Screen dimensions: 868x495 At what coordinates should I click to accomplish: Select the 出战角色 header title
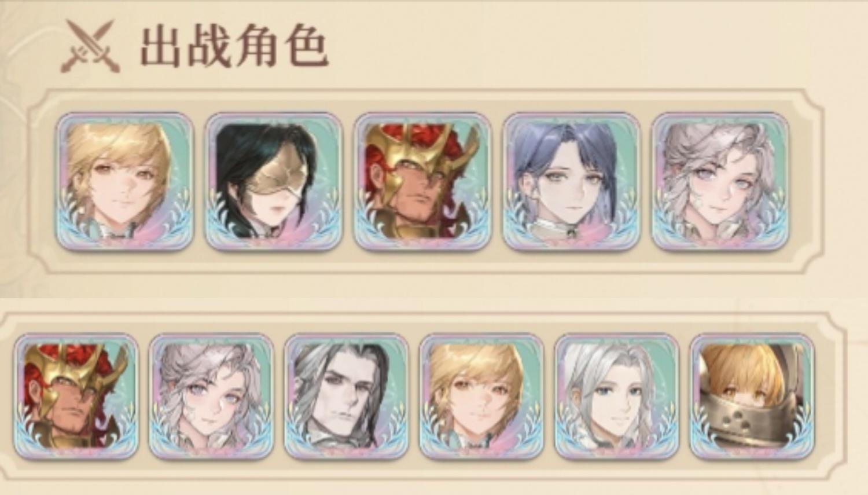[234, 46]
